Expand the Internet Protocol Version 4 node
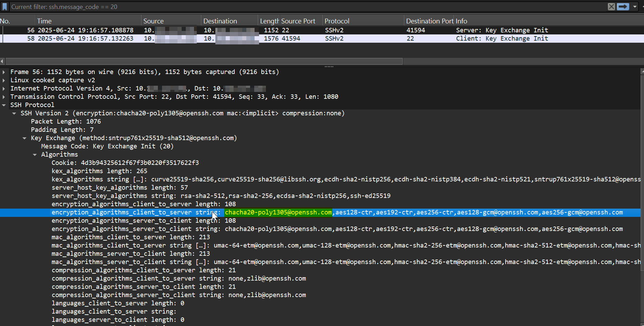Image resolution: width=644 pixels, height=326 pixels. [x=4, y=88]
